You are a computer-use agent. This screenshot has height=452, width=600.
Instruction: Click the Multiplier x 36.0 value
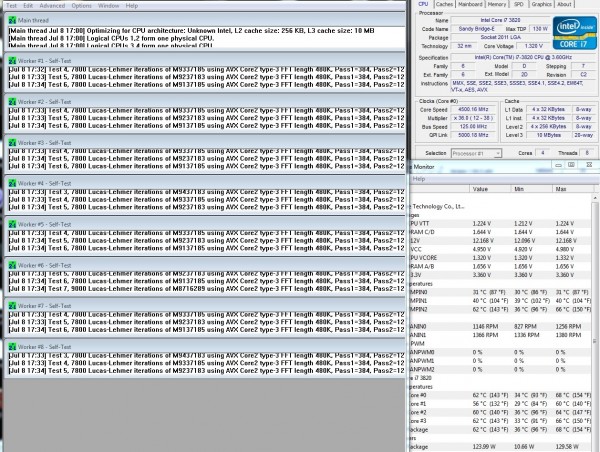click(x=473, y=118)
